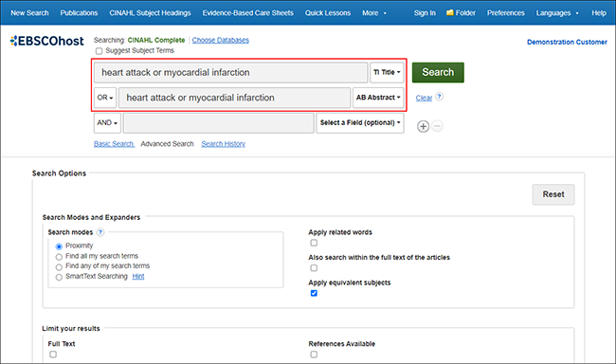The width and height of the screenshot is (616, 364).
Task: Click the green Search button
Action: (438, 72)
